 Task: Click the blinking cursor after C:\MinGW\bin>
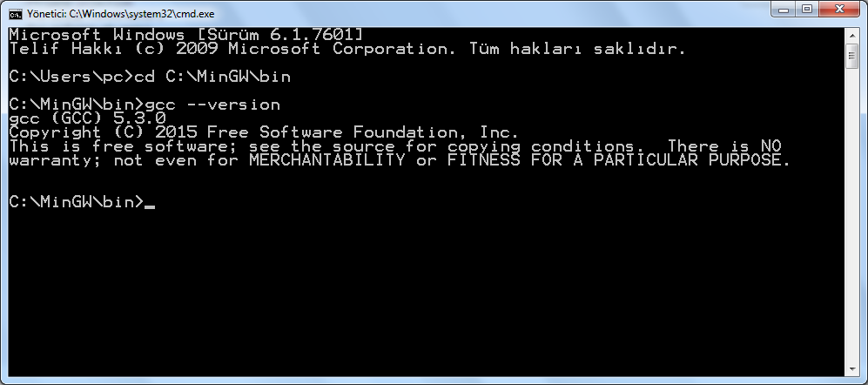point(150,207)
